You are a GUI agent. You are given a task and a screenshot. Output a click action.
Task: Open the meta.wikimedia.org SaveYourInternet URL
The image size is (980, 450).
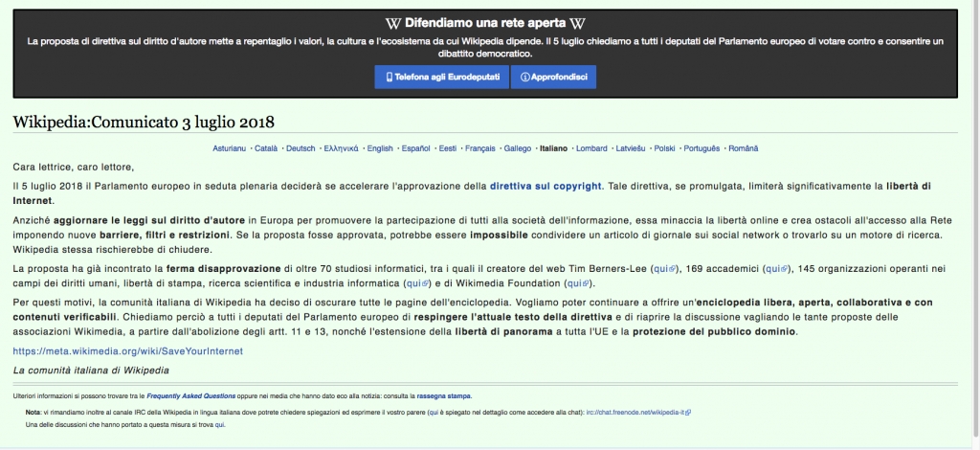point(128,351)
